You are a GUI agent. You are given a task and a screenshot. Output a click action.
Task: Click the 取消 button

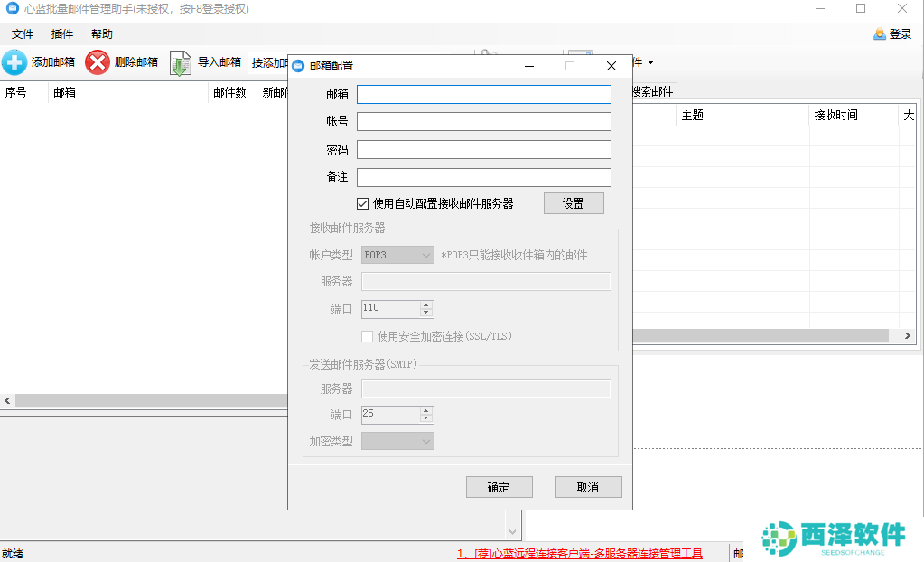[588, 487]
